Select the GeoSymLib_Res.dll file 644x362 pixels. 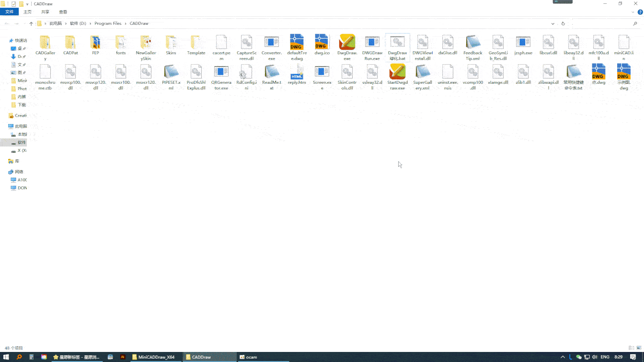(x=498, y=48)
